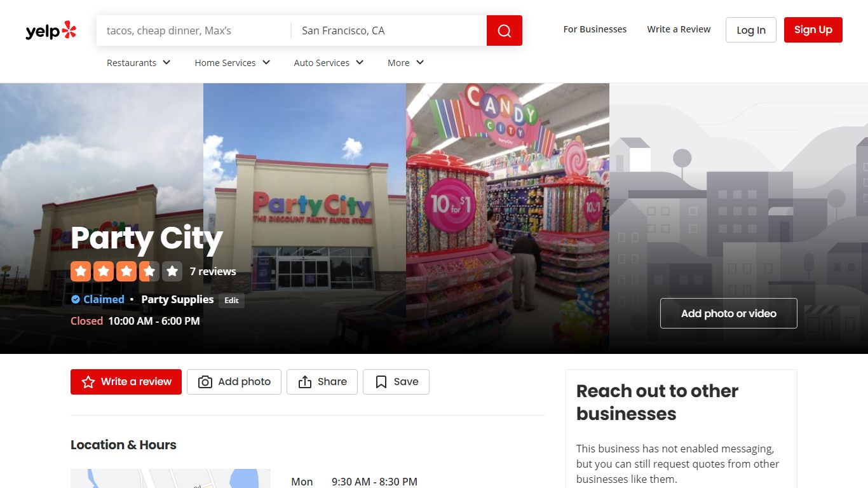Image resolution: width=868 pixels, height=488 pixels.
Task: Click the red Sign Up button
Action: point(813,30)
